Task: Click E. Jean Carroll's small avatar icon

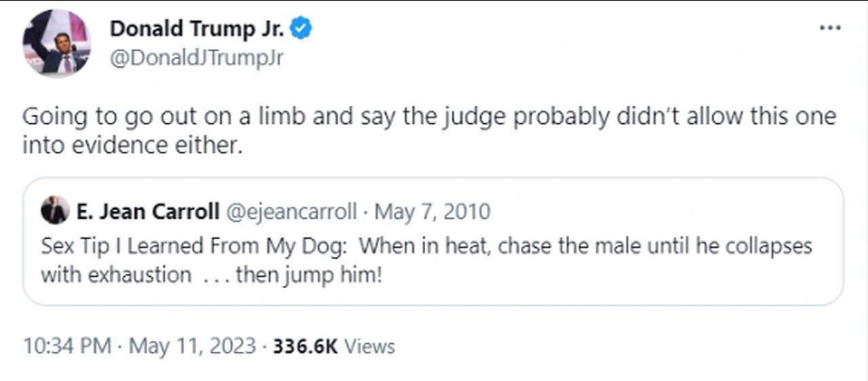Action: pos(55,211)
